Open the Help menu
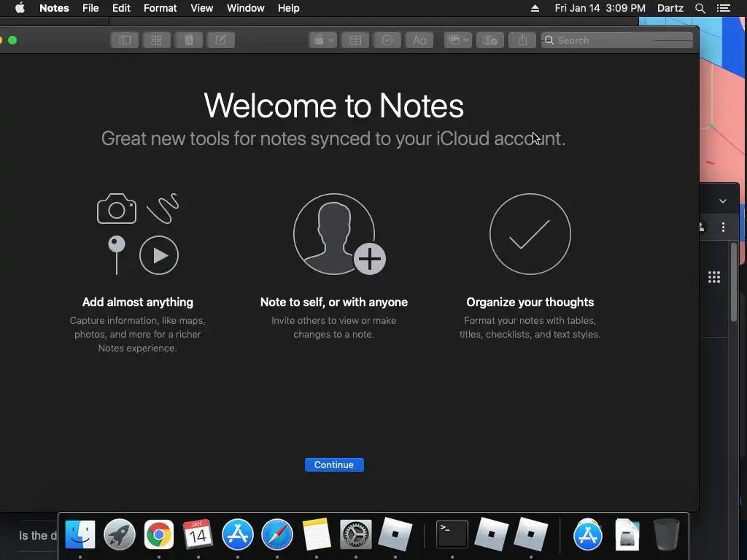The width and height of the screenshot is (747, 560). coord(289,8)
